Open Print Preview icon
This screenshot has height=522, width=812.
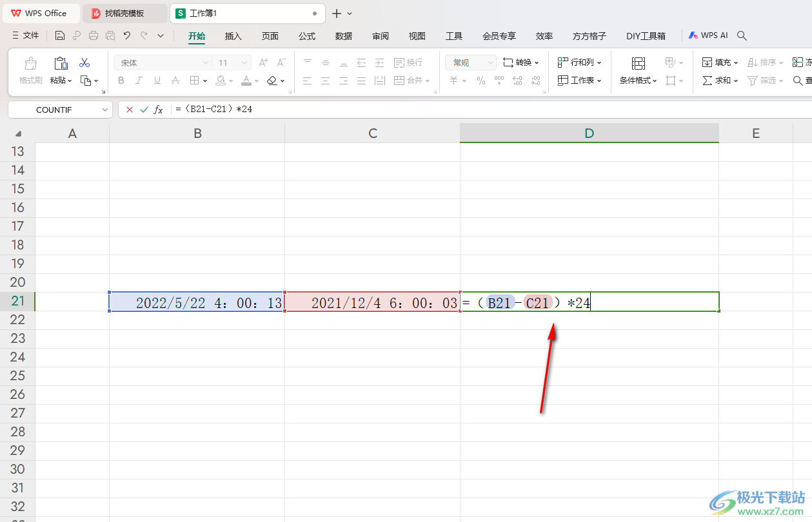coord(110,36)
